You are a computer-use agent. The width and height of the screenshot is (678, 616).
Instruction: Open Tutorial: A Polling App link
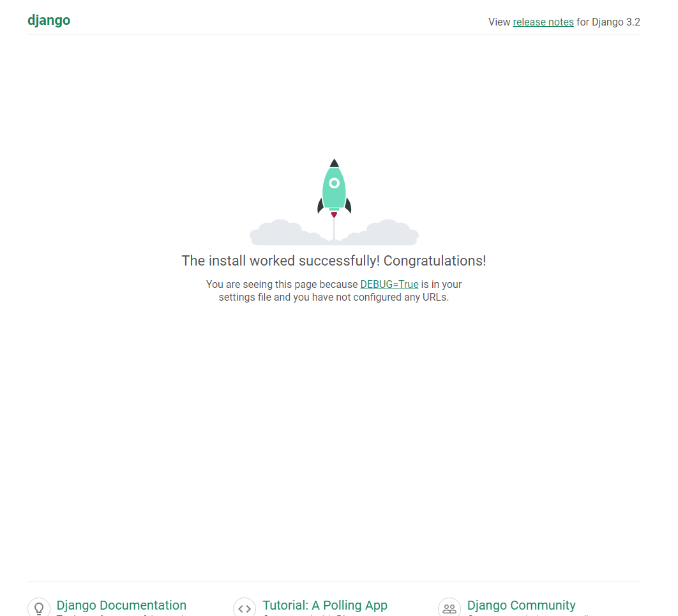click(x=325, y=605)
